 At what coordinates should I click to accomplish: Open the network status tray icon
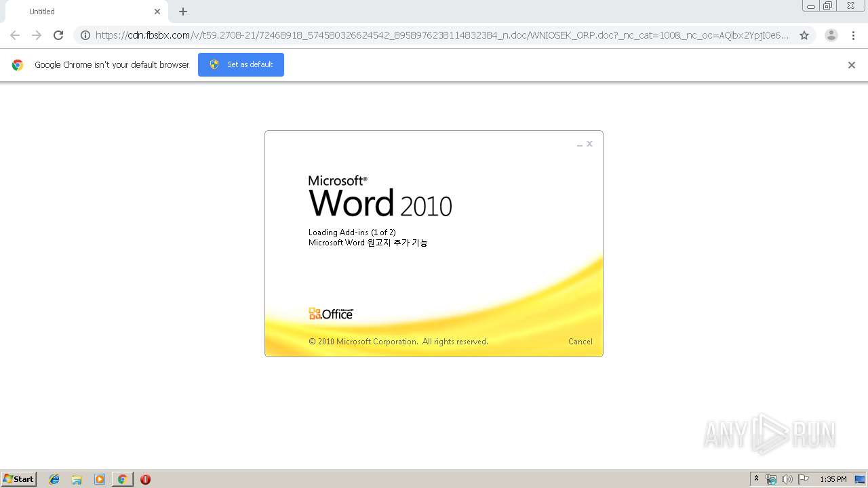[x=771, y=479]
